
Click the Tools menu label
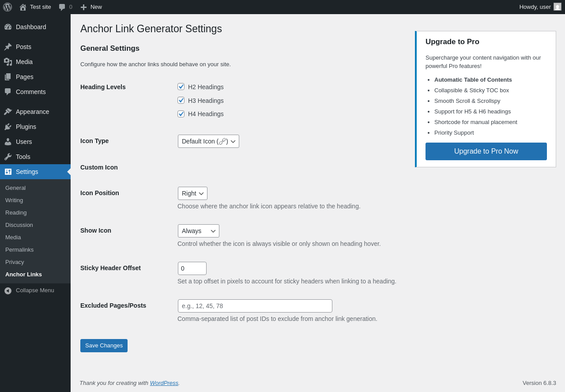(23, 157)
